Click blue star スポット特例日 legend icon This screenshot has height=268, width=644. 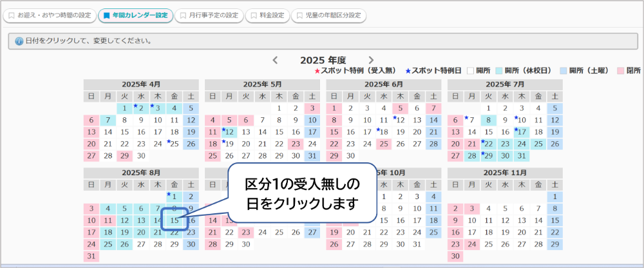[x=408, y=70]
